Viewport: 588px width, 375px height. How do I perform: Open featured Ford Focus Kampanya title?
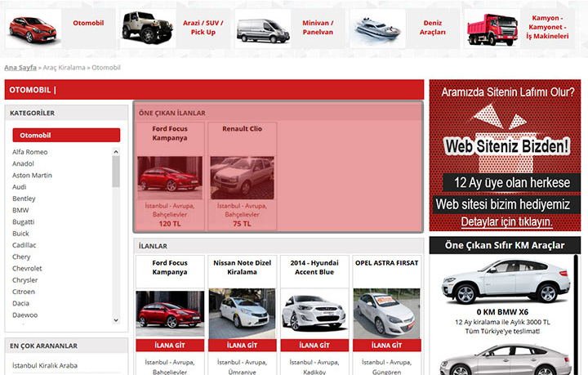(170, 133)
